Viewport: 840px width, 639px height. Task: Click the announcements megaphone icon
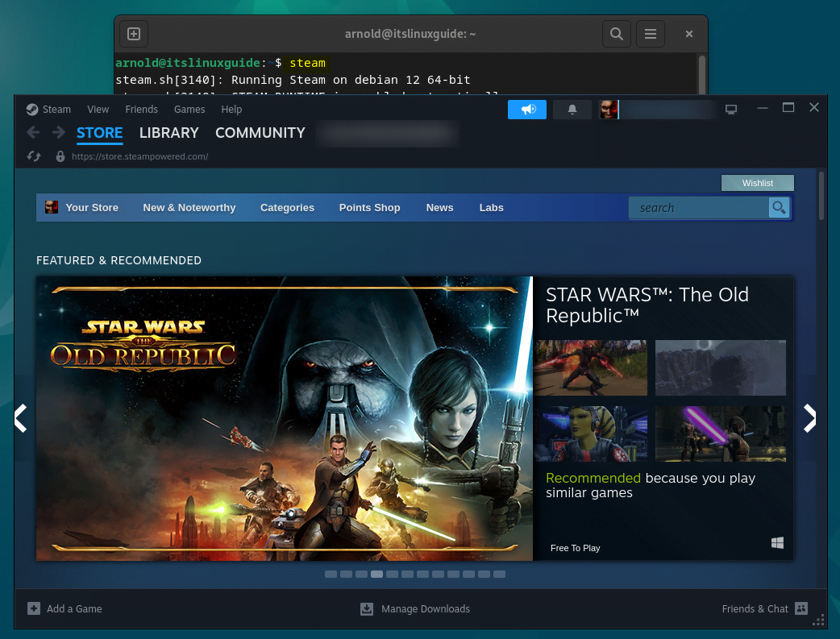coord(527,110)
